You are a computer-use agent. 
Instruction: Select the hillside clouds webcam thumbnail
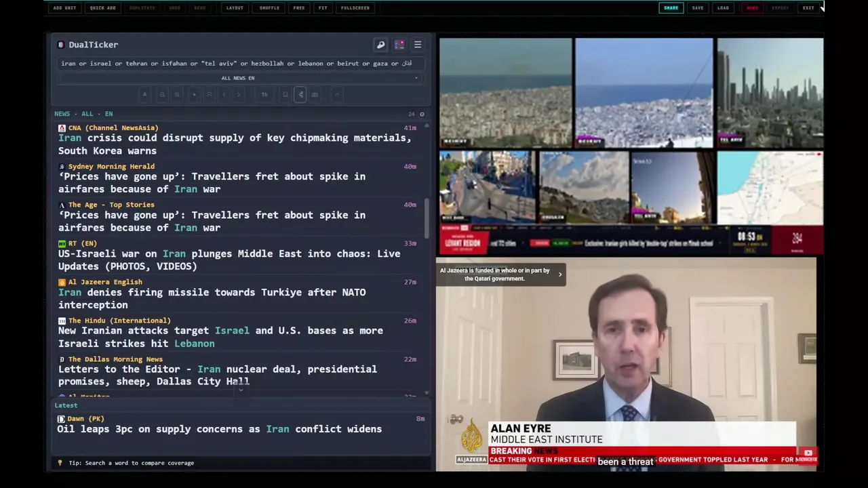583,187
